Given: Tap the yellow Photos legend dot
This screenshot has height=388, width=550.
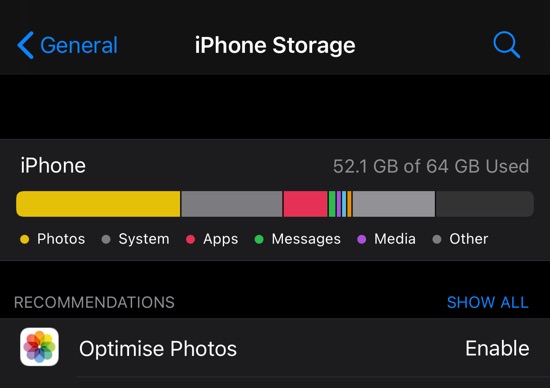Looking at the screenshot, I should [x=25, y=239].
